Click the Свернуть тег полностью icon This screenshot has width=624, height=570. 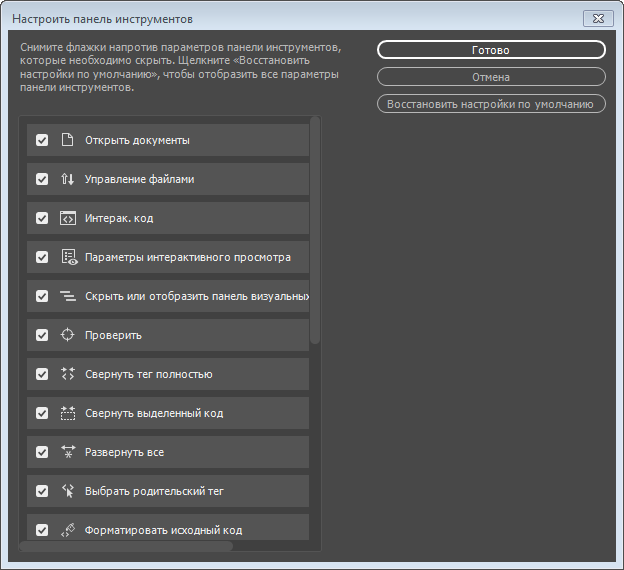[68, 374]
